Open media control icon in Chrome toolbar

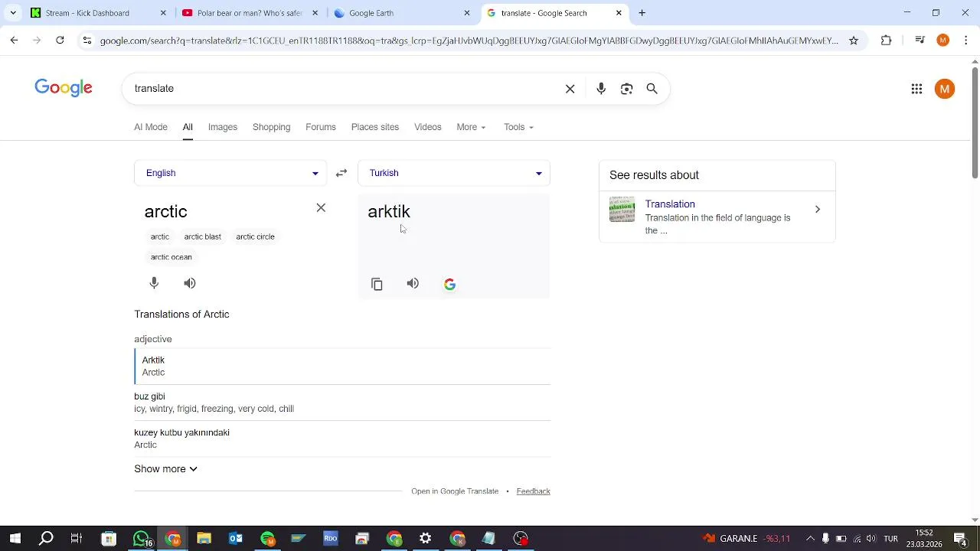click(x=920, y=41)
